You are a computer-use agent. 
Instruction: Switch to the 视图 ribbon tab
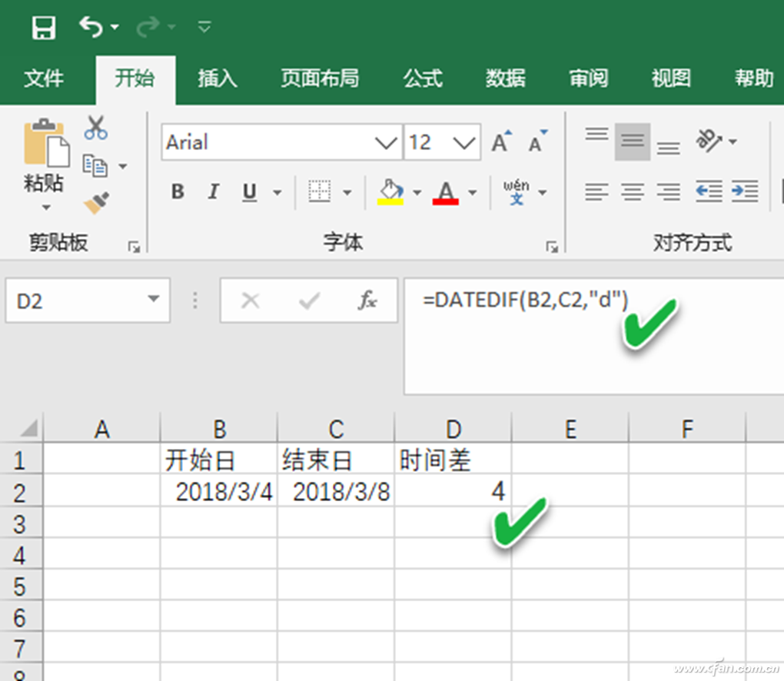coord(672,78)
